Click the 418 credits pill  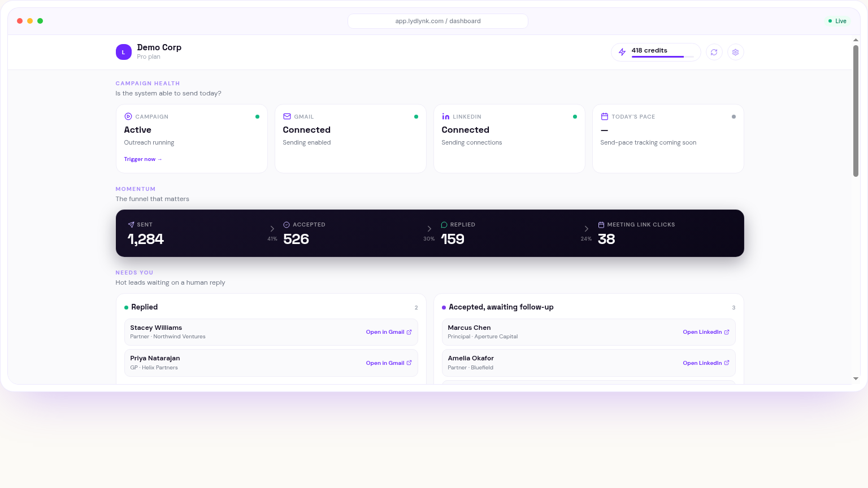pyautogui.click(x=656, y=52)
